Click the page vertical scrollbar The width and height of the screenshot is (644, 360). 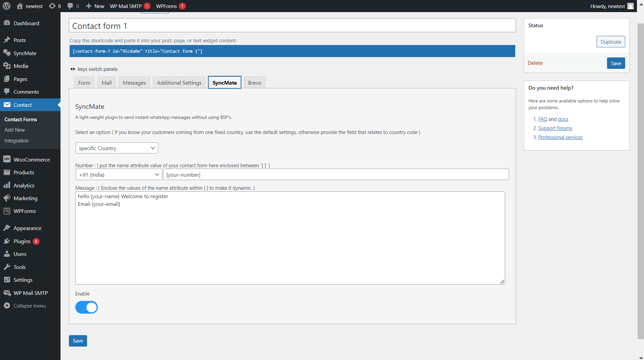tap(640, 181)
